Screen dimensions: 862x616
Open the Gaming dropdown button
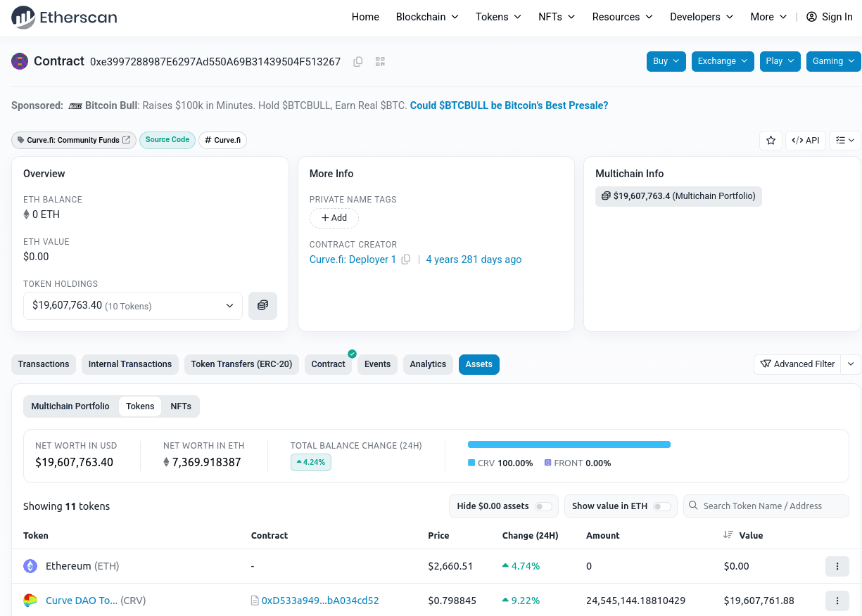833,61
